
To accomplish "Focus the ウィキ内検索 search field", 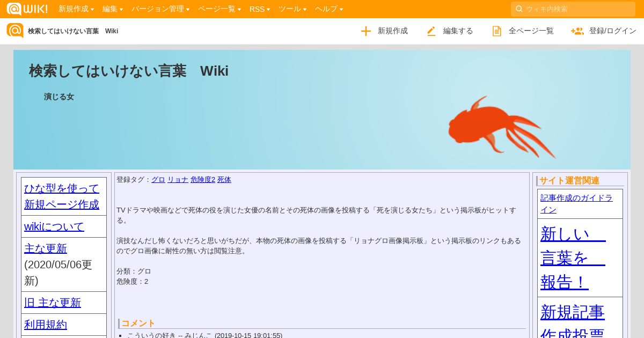I will pos(573,9).
